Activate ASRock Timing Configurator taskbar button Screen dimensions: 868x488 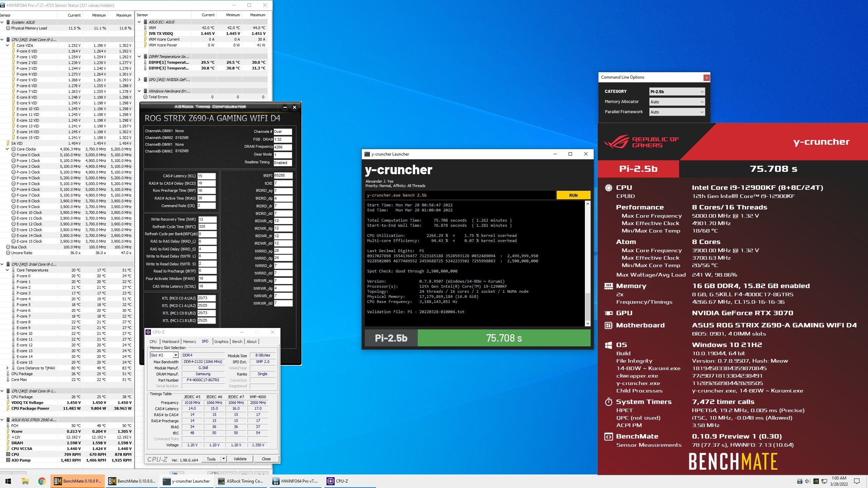241,481
